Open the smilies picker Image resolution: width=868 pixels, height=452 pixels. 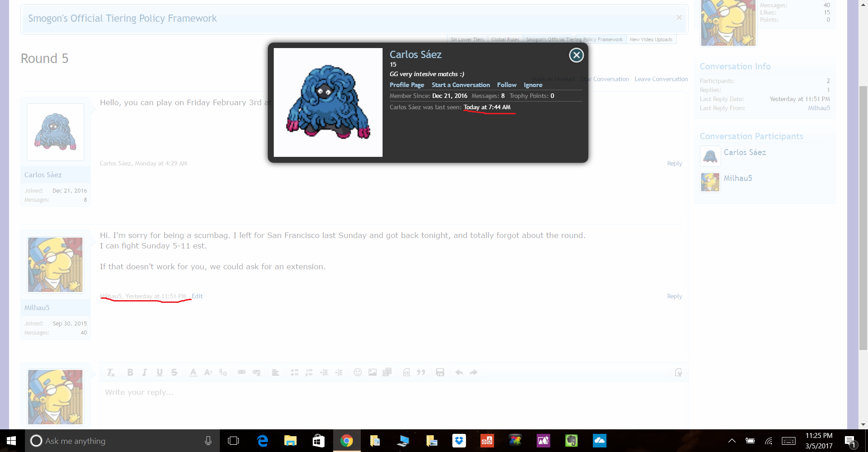(x=358, y=372)
